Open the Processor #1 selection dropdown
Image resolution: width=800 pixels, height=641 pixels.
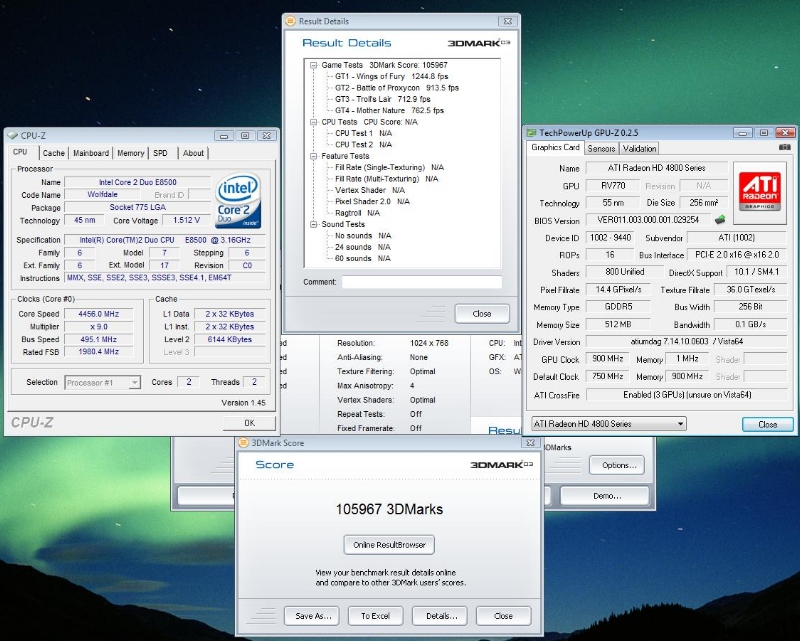tap(103, 382)
